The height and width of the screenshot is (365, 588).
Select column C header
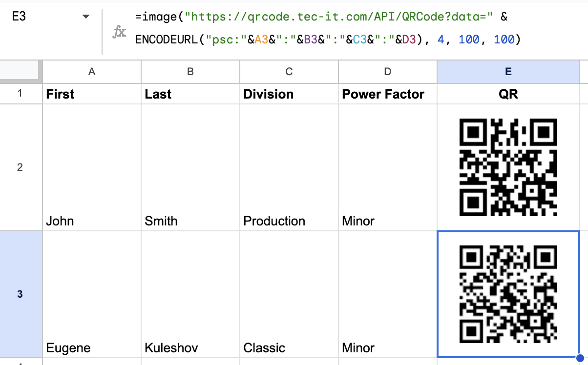tap(289, 72)
